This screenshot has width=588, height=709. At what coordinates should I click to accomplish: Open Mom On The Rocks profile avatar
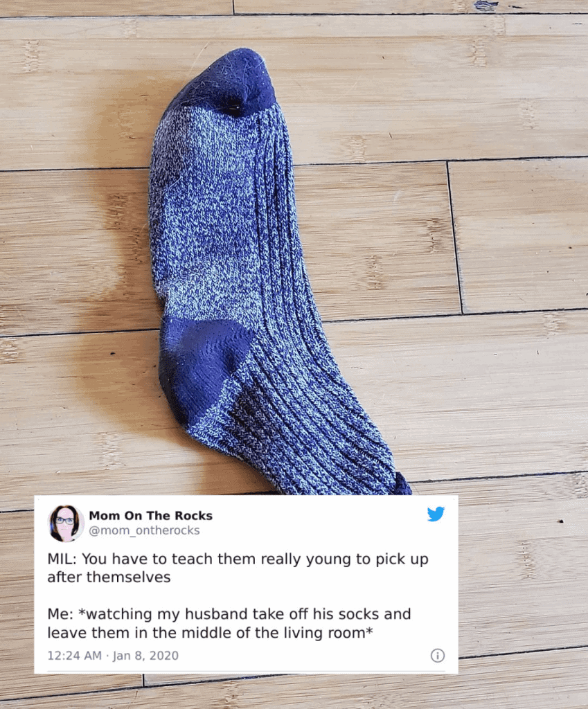[x=66, y=523]
